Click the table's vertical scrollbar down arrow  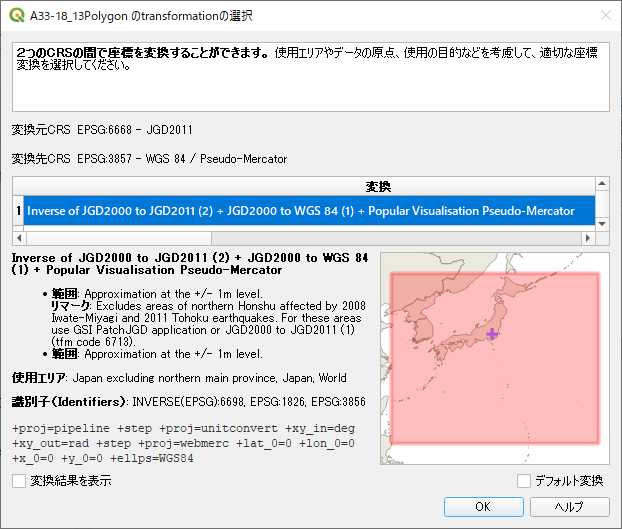pos(602,224)
